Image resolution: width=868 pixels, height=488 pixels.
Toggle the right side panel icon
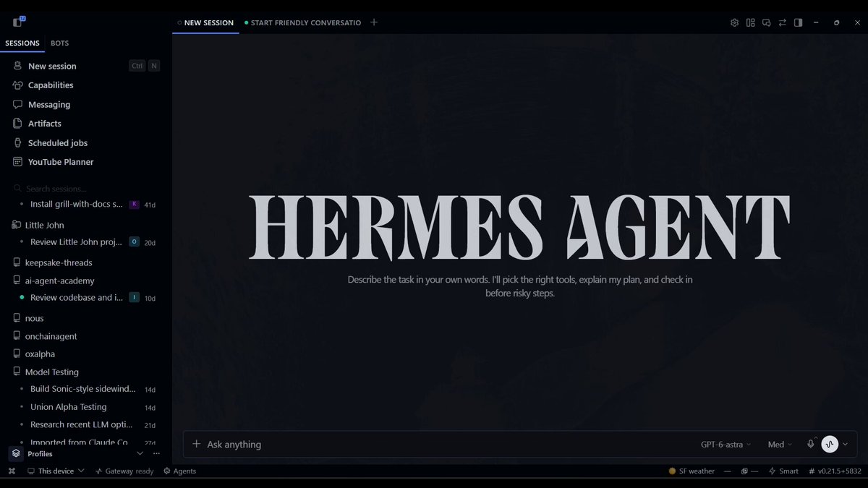[799, 22]
